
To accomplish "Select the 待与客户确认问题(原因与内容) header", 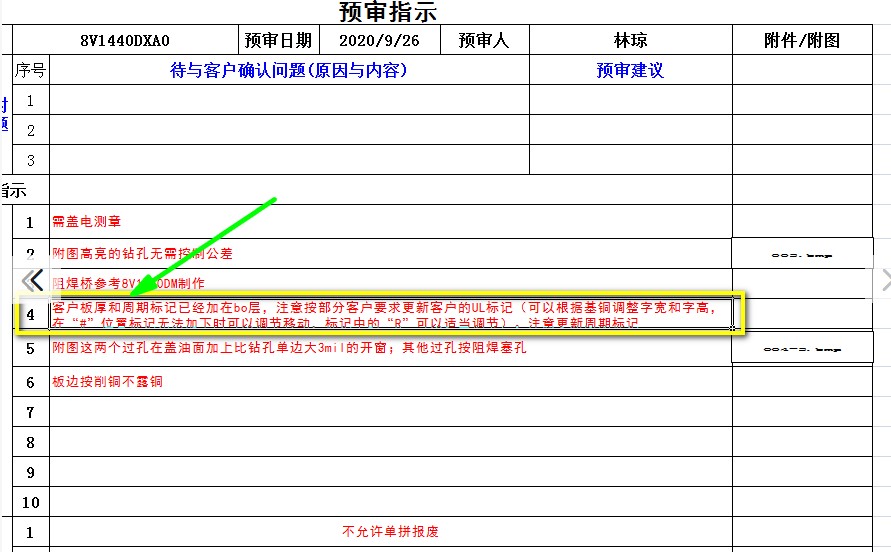I will [289, 70].
